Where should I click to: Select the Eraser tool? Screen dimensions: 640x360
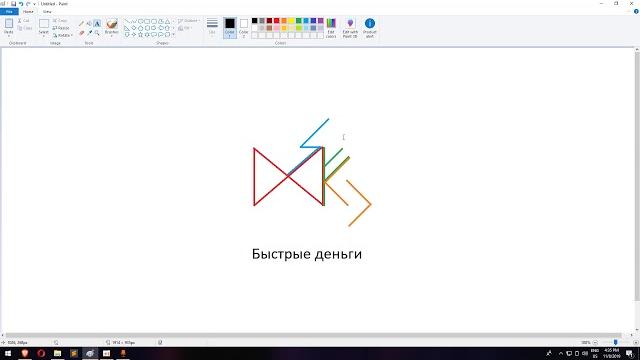coord(81,33)
